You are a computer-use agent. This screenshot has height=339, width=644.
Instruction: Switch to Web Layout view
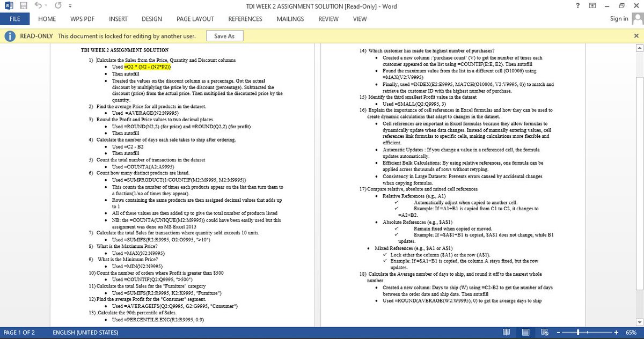(x=545, y=333)
